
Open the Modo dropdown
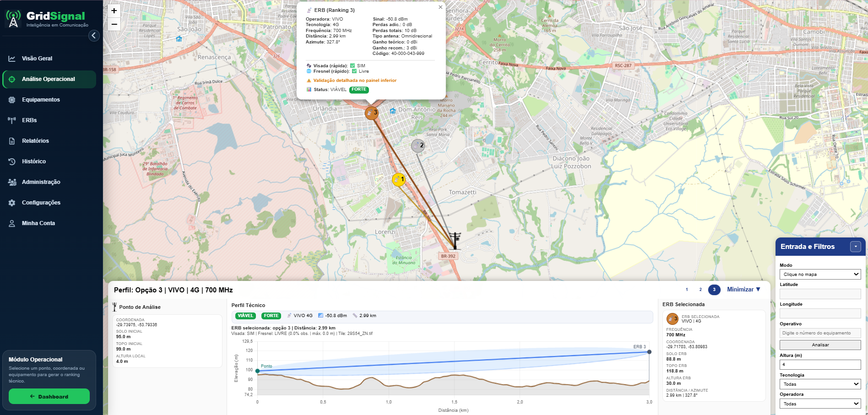(x=820, y=275)
